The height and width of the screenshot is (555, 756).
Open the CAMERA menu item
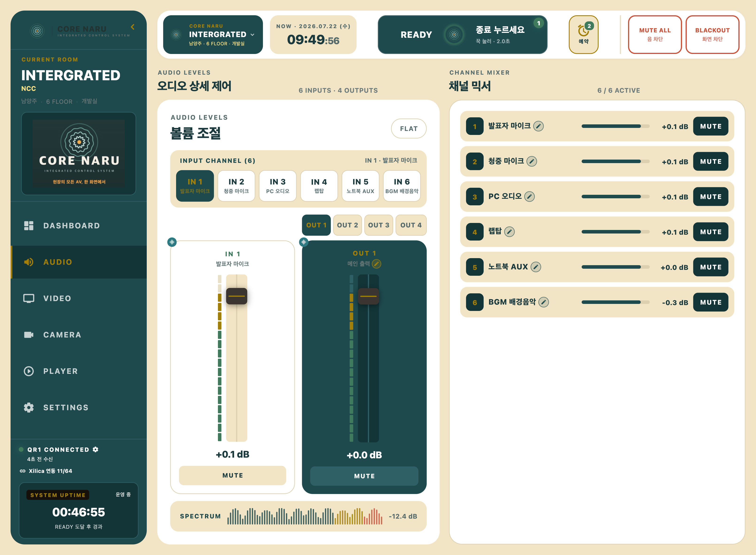click(x=79, y=335)
